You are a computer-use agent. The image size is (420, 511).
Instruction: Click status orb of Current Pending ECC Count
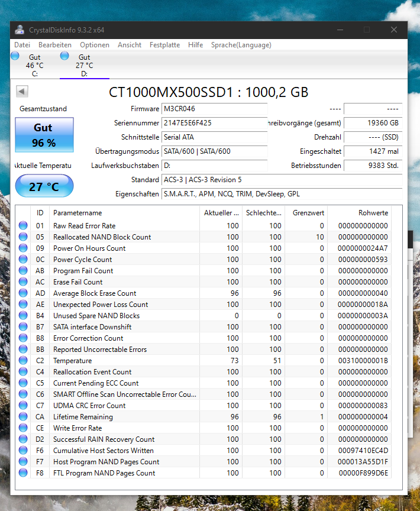[23, 383]
